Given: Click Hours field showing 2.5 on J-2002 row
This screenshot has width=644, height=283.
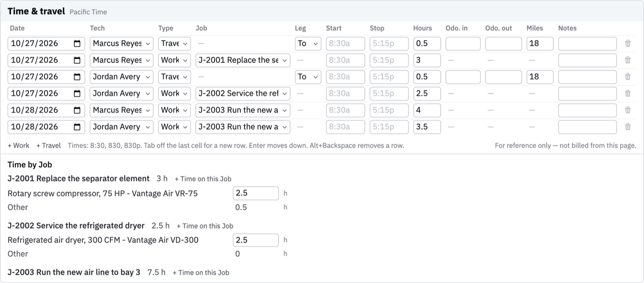Looking at the screenshot, I should (x=427, y=93).
